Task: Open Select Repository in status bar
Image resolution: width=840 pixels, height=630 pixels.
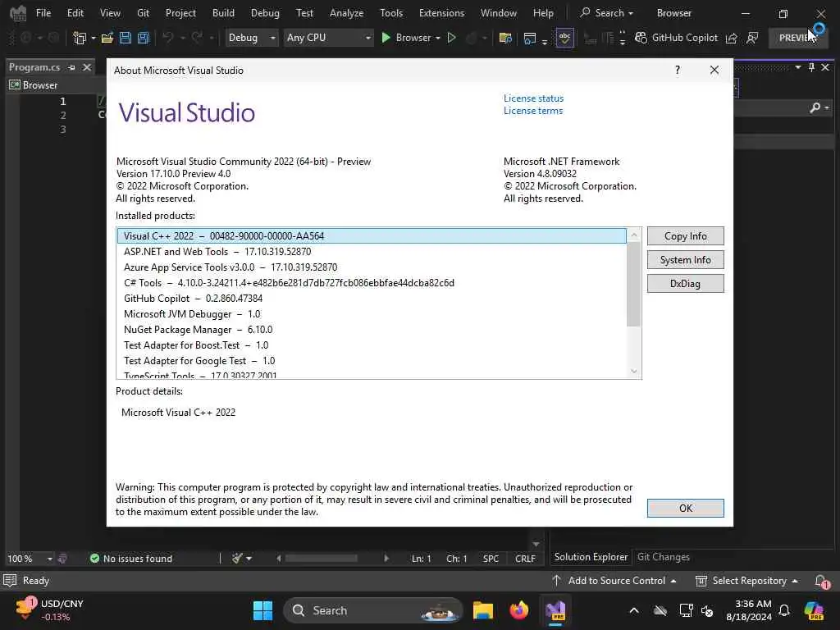Action: click(x=746, y=581)
